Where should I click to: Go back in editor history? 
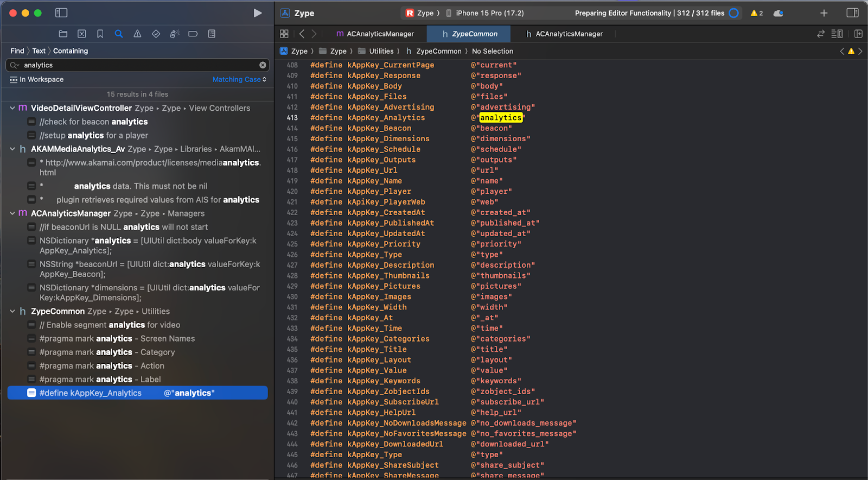click(x=302, y=34)
